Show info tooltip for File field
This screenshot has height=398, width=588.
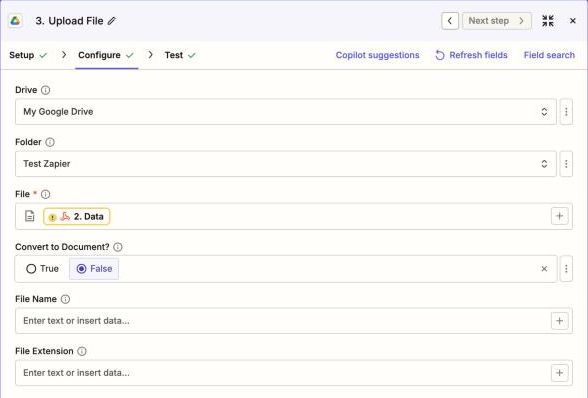click(45, 194)
